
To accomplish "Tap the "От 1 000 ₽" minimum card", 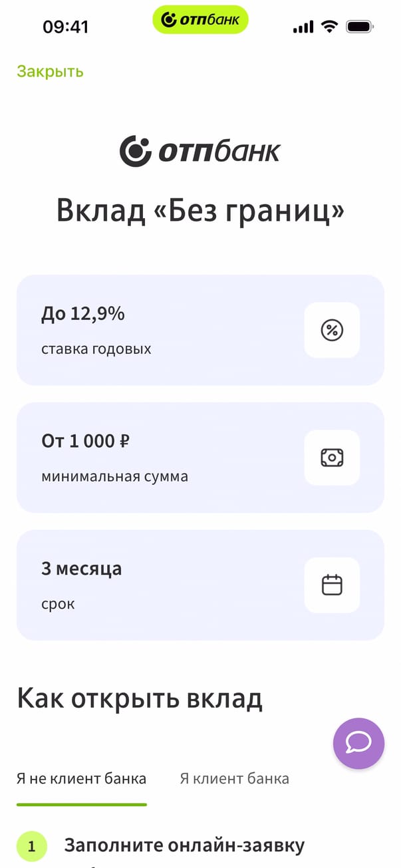I will point(160,458).
